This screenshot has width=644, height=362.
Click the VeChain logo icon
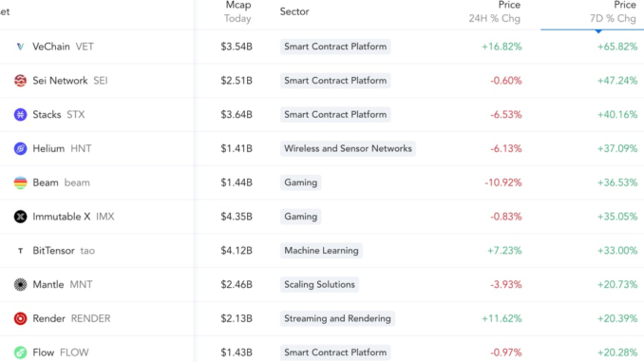(x=20, y=47)
